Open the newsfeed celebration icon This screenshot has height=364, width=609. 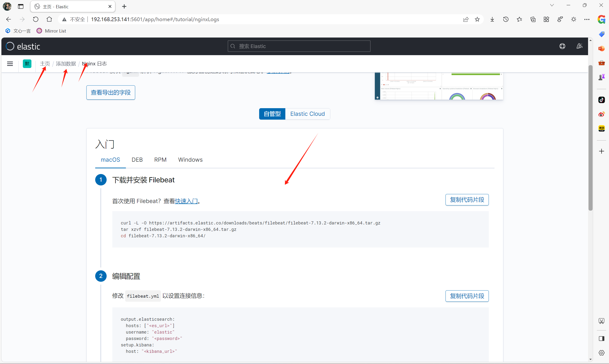pos(579,46)
